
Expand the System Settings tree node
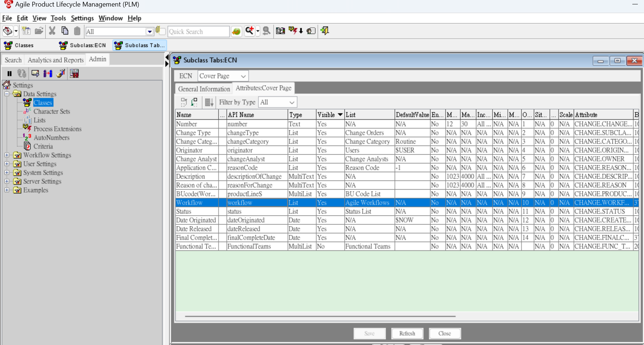7,172
